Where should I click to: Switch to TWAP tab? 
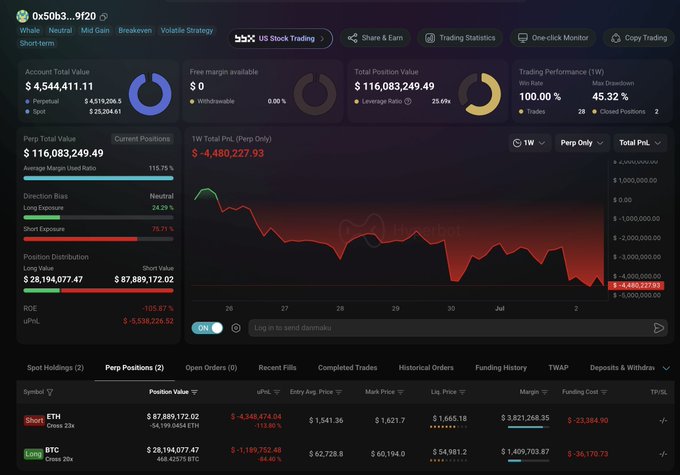click(x=558, y=367)
